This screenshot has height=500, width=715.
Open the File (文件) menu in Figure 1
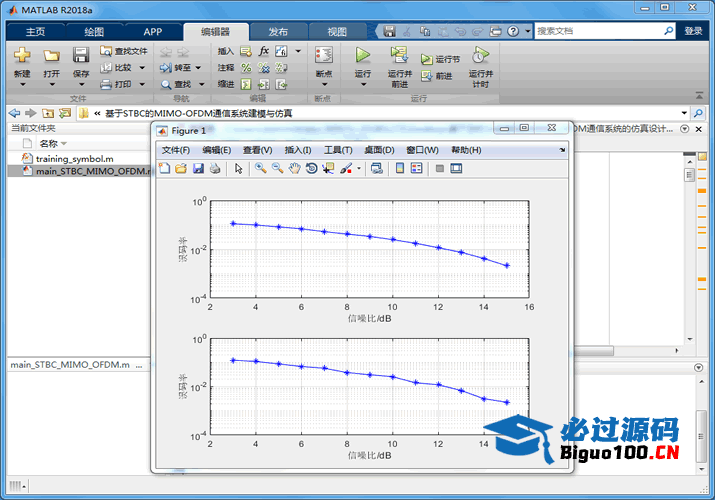pyautogui.click(x=176, y=150)
